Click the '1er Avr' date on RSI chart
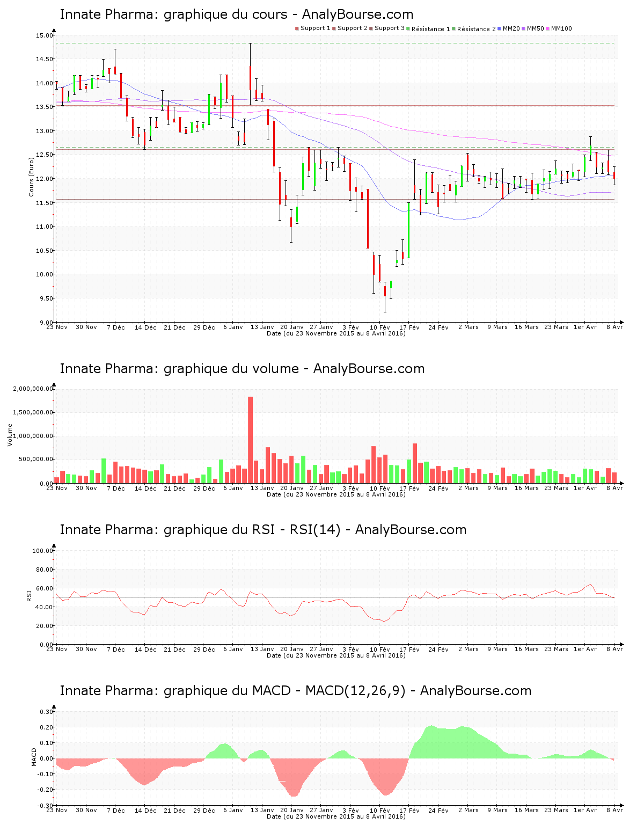 [585, 649]
